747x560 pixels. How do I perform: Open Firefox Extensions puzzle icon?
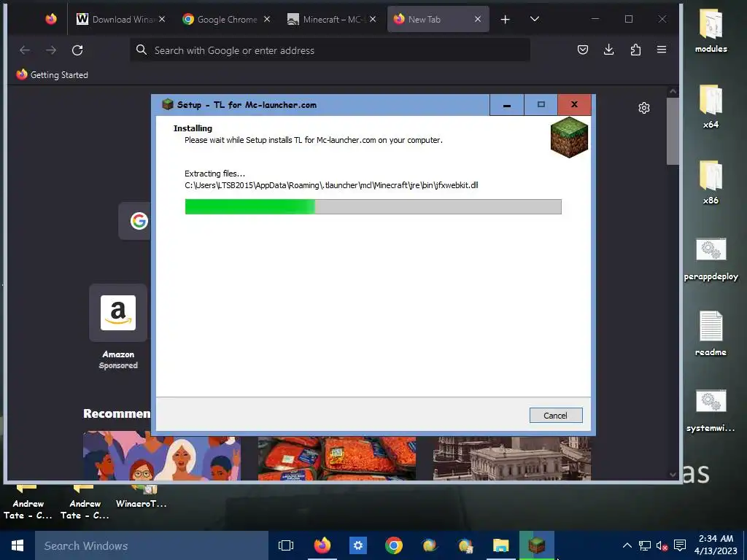click(x=635, y=50)
